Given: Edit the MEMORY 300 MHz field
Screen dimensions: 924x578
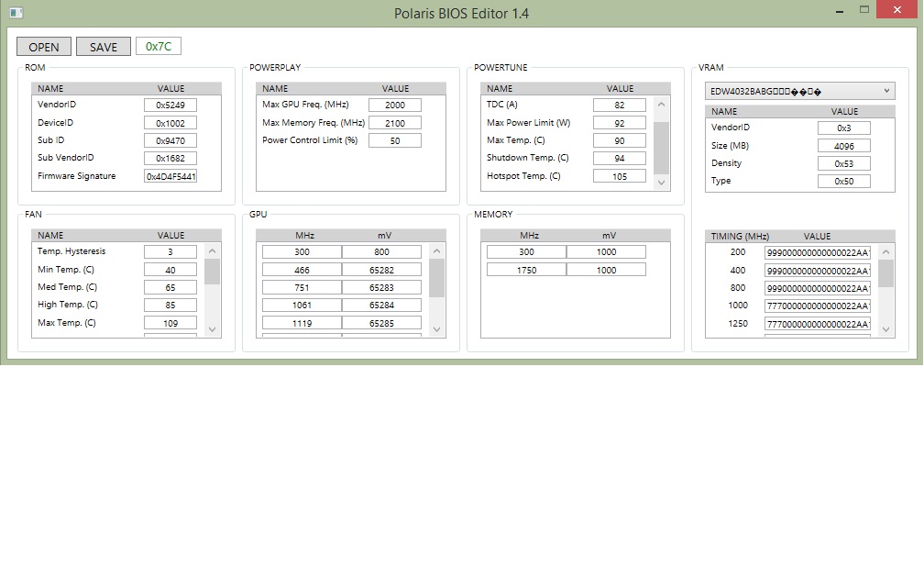Looking at the screenshot, I should pyautogui.click(x=526, y=251).
